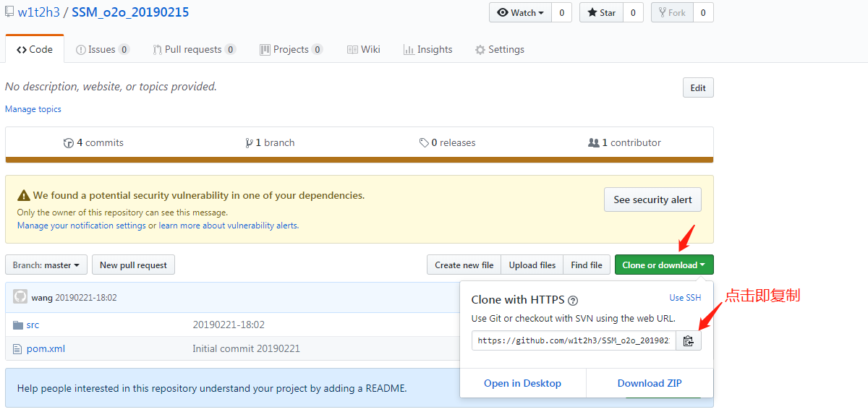This screenshot has width=868, height=412.
Task: Open the fork count 0
Action: 703,12
